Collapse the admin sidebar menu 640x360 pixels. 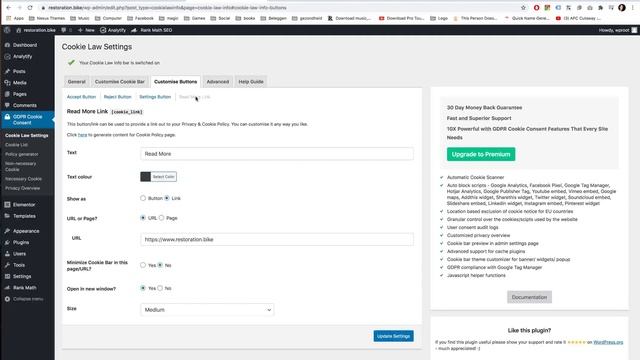click(x=24, y=299)
